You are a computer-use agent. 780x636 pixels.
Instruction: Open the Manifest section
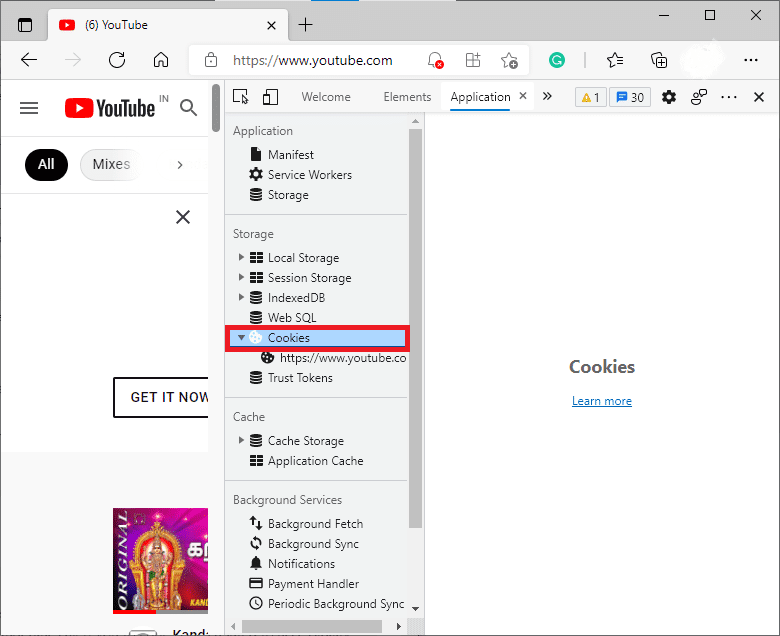coord(291,155)
